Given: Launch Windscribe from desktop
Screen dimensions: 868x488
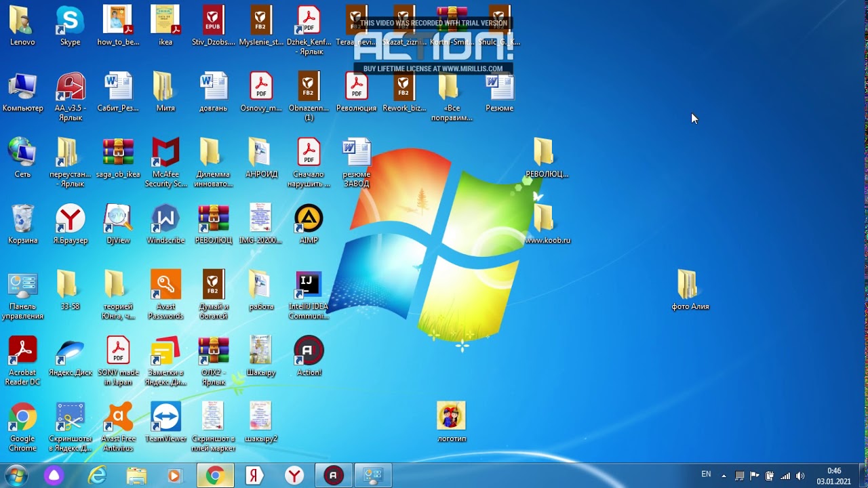Looking at the screenshot, I should [x=165, y=224].
